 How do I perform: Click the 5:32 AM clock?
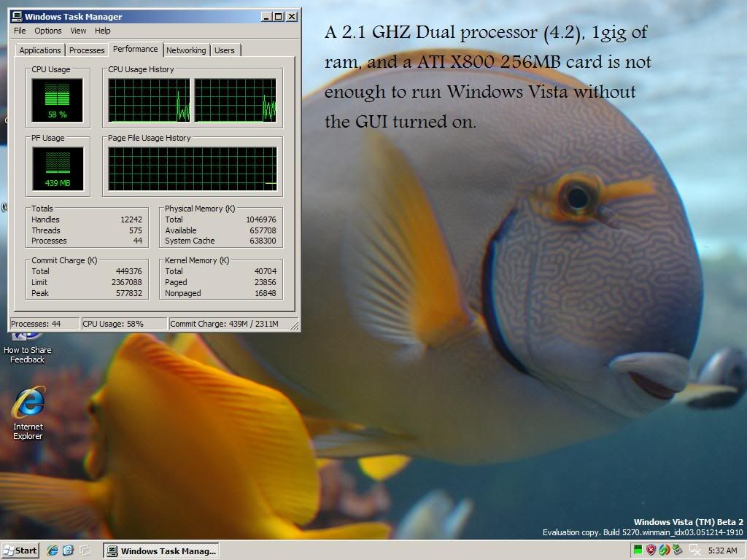[723, 551]
